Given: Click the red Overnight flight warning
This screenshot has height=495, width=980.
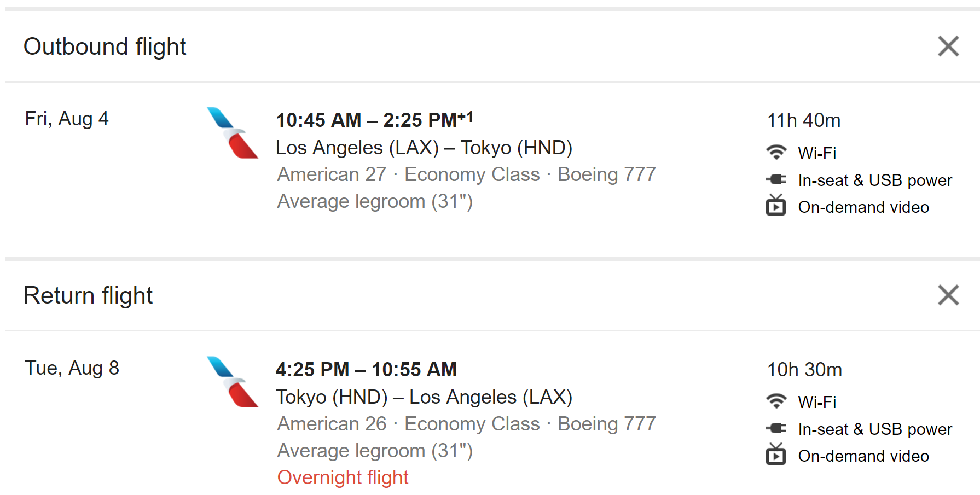Looking at the screenshot, I should coord(343,477).
